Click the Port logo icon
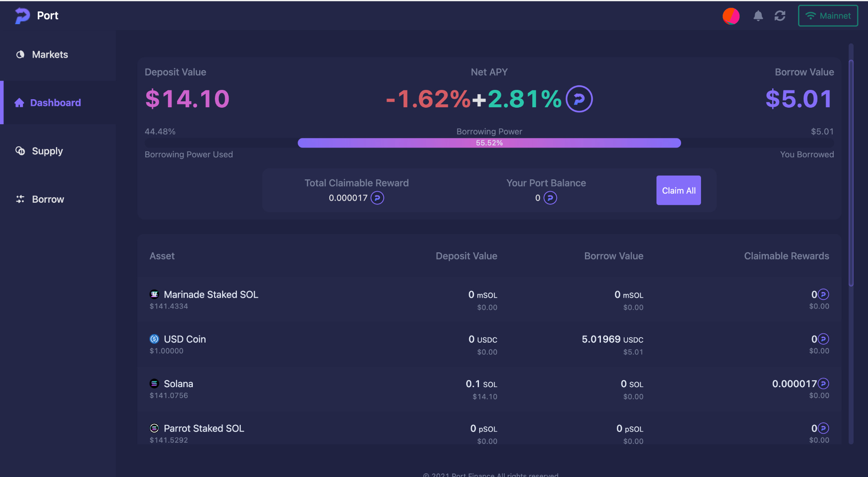868x477 pixels. (x=22, y=16)
